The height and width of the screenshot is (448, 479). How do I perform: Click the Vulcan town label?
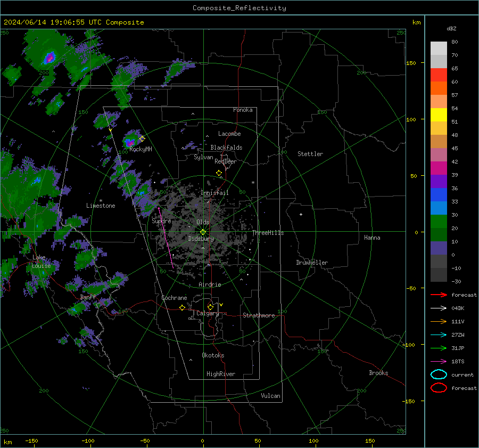[271, 396]
